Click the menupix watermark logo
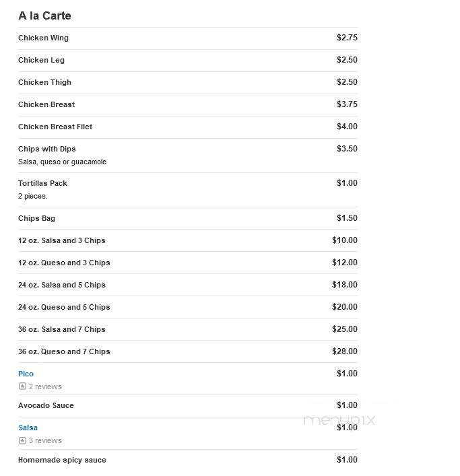 pyautogui.click(x=339, y=420)
